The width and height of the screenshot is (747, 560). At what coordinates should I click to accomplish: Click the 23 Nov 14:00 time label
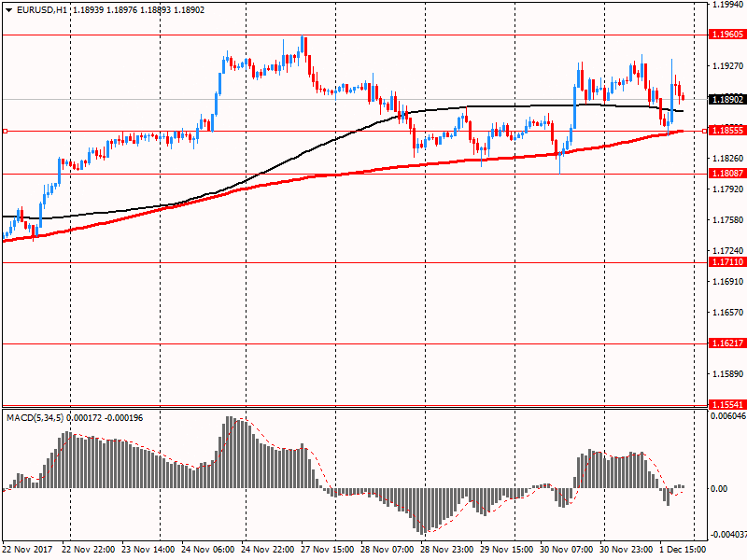point(148,549)
